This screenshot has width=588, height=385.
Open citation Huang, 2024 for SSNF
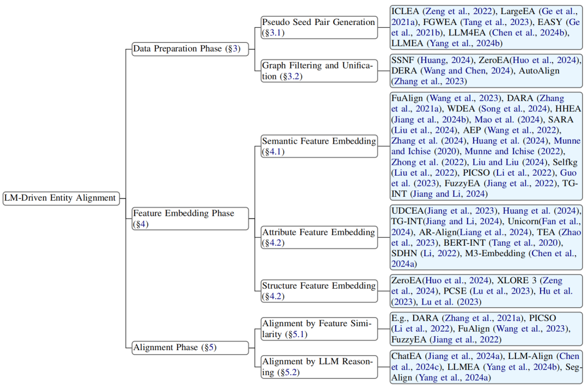pos(445,60)
